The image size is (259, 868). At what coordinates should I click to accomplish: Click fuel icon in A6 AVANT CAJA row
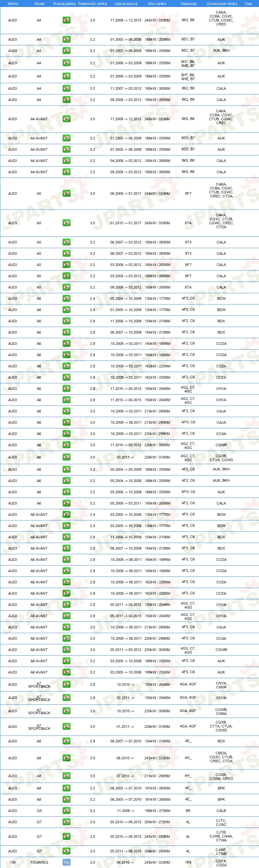point(66,627)
